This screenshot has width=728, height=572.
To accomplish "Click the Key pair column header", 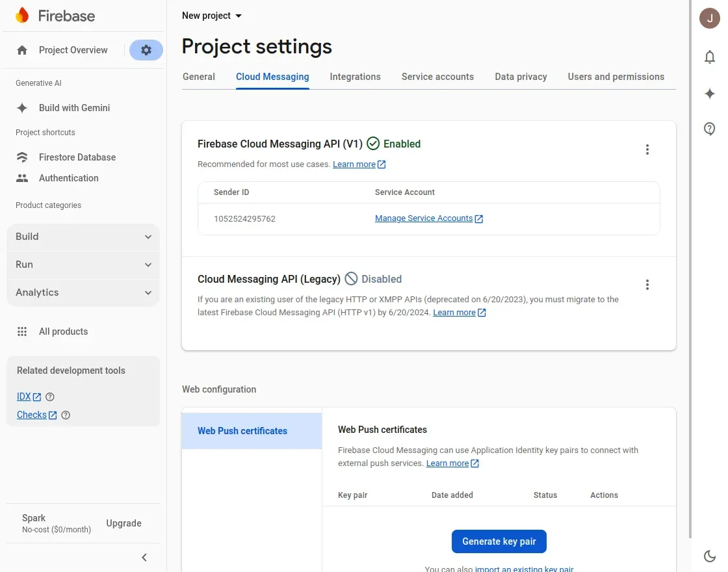I will click(x=352, y=495).
